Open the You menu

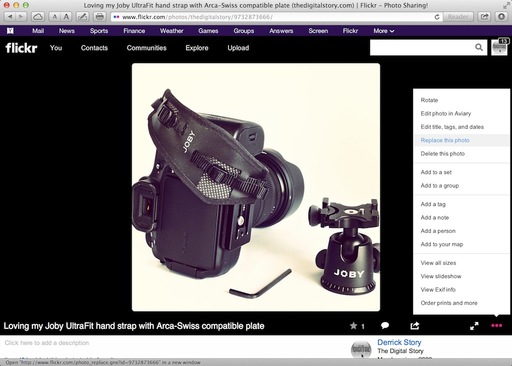tap(56, 48)
